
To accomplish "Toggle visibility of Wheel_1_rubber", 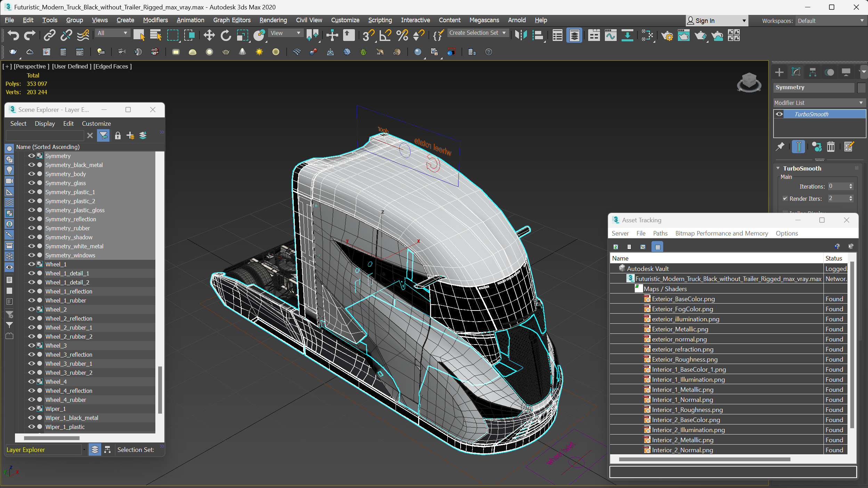I will [31, 300].
